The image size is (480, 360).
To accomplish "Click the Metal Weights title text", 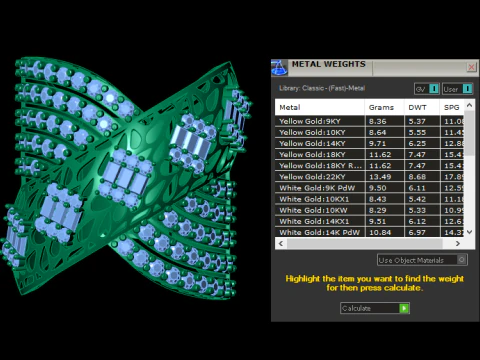I will coord(329,64).
